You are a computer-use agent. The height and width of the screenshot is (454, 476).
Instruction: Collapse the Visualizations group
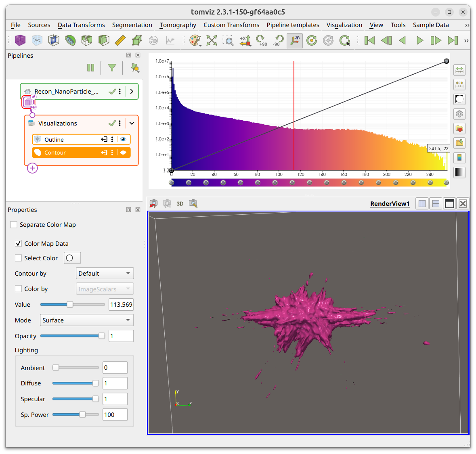coord(132,123)
